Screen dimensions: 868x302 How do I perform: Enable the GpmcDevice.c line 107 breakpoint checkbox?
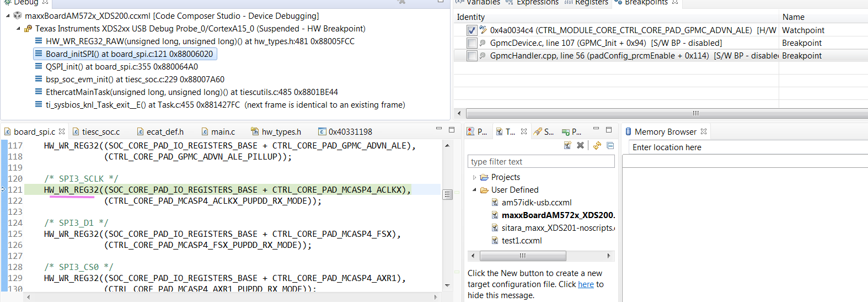pos(471,43)
